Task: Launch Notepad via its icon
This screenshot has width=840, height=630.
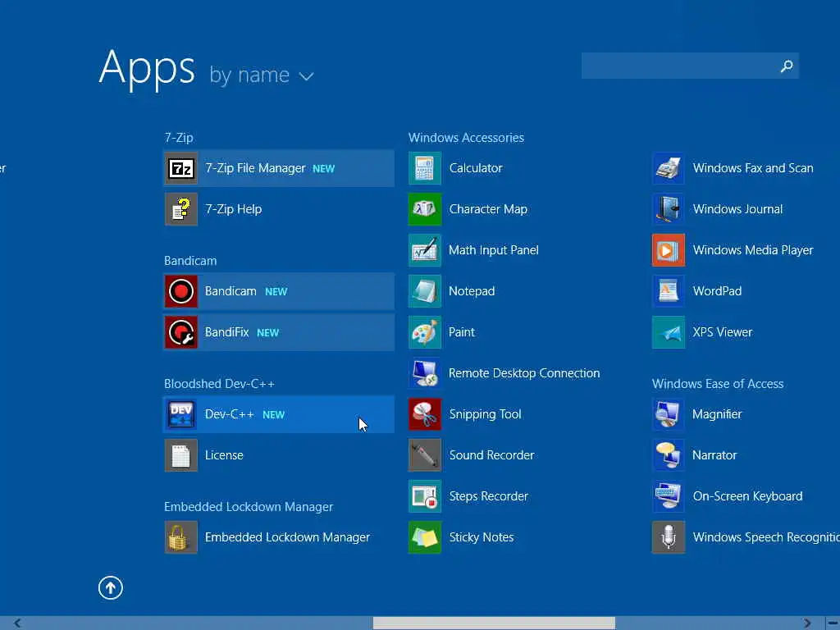Action: (425, 291)
